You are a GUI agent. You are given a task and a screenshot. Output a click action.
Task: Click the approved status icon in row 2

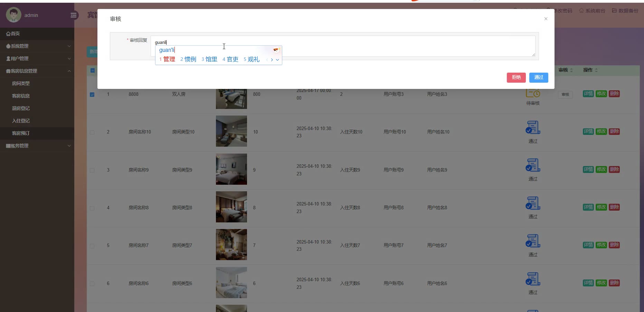(533, 128)
